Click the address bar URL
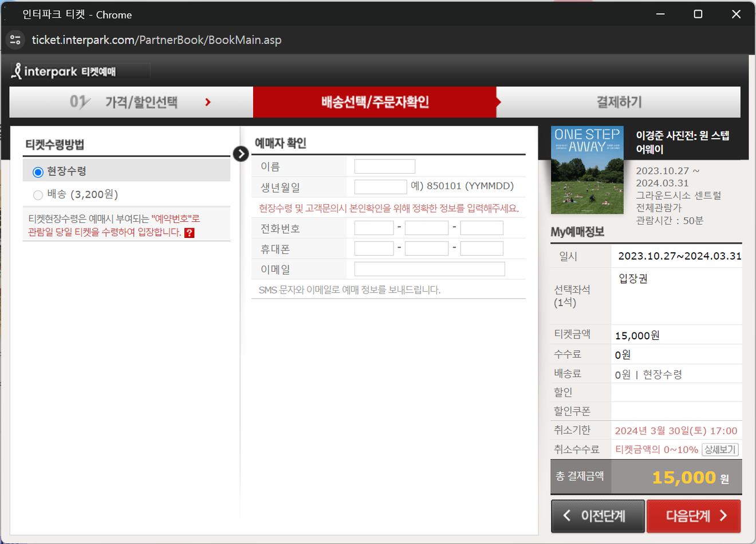The image size is (756, 544). pos(156,40)
